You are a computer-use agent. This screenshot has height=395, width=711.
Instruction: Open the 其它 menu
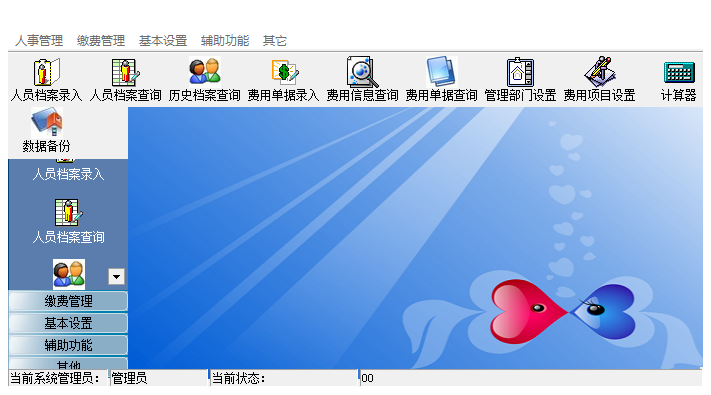pyautogui.click(x=275, y=41)
